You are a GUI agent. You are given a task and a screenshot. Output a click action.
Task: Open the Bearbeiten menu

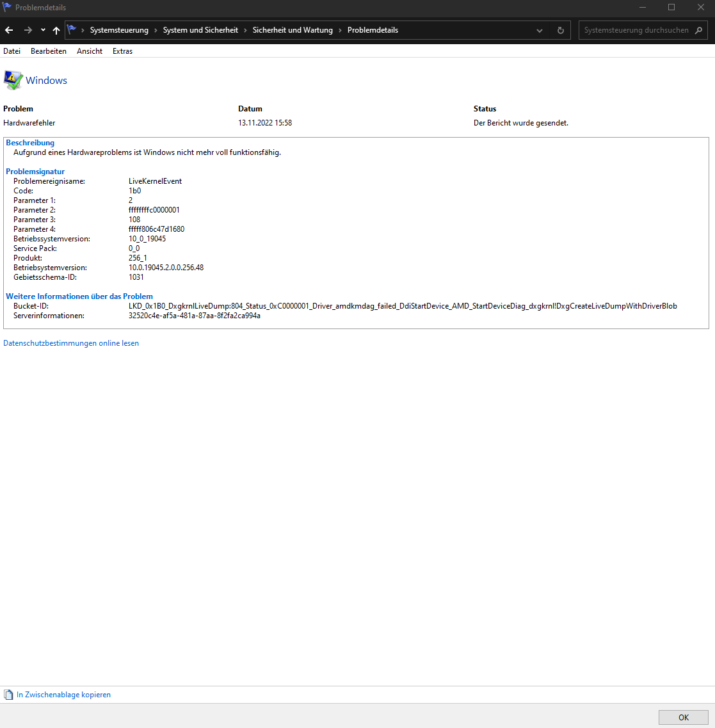48,51
